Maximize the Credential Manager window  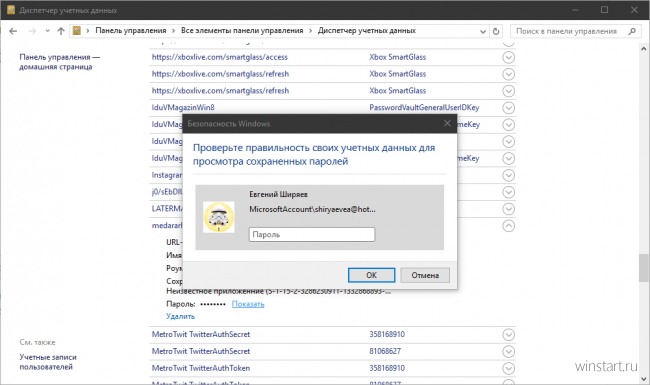pos(604,10)
